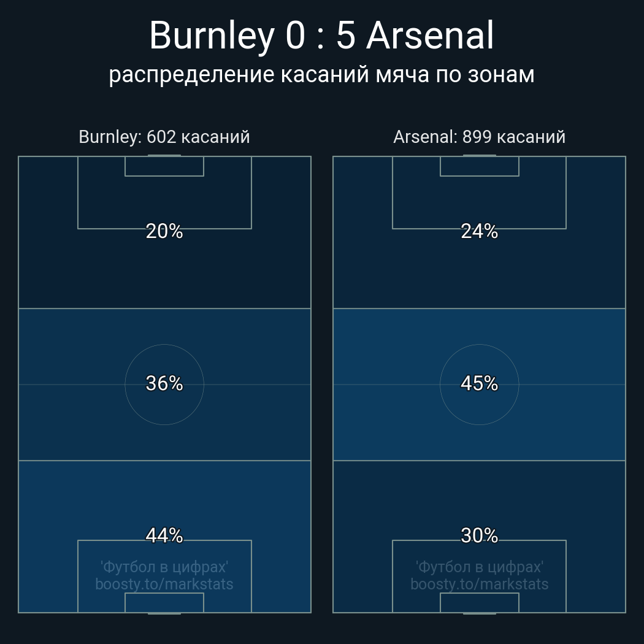Click the top goal box on Burnley pitch

pyautogui.click(x=164, y=166)
